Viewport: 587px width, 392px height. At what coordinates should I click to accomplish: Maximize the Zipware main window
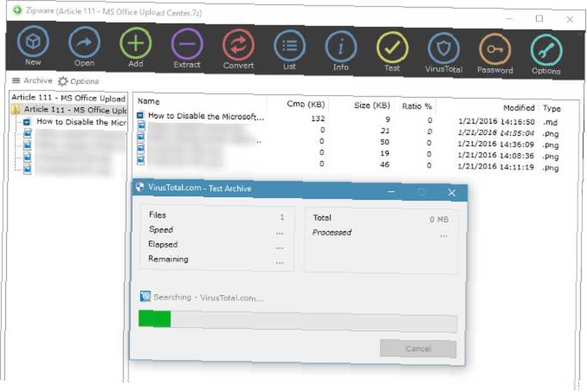539,18
